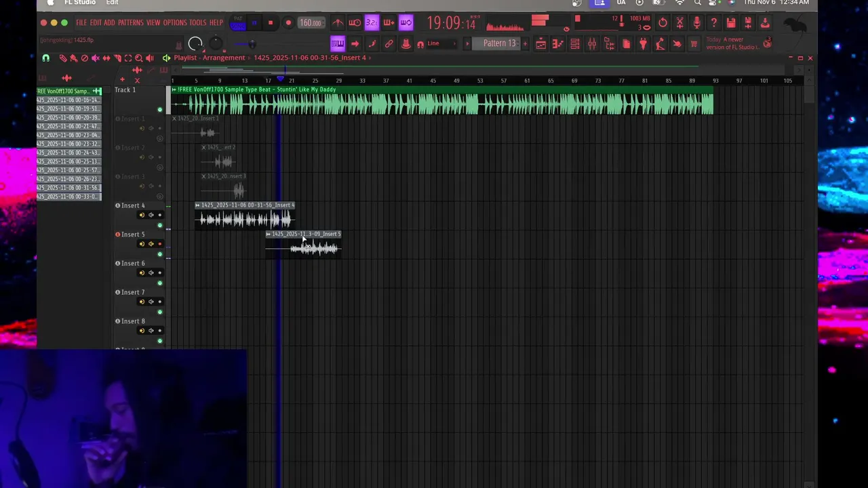Open the OPTIONS menu
The image size is (868, 488).
click(x=174, y=22)
